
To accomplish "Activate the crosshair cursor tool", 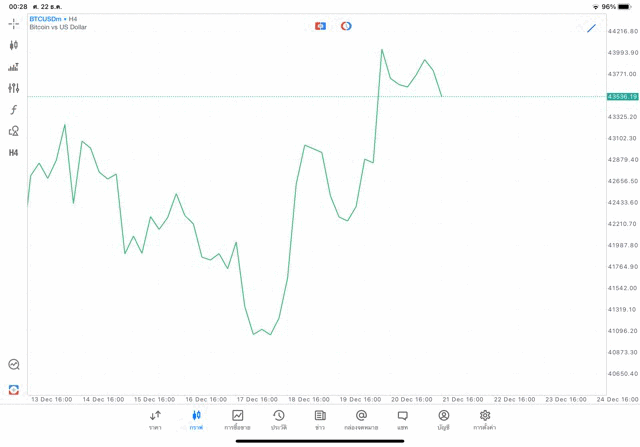I will coord(13,23).
